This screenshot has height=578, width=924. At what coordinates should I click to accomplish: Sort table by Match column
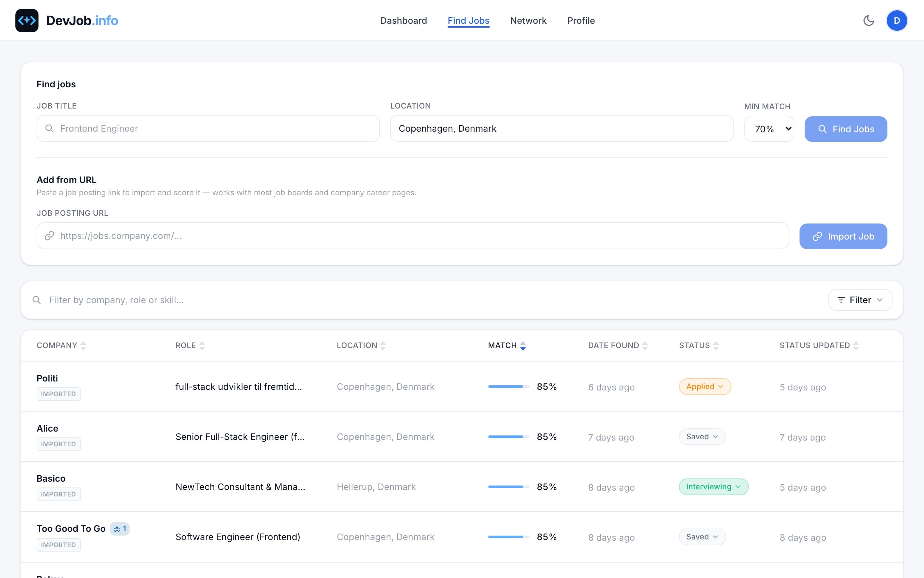(507, 346)
